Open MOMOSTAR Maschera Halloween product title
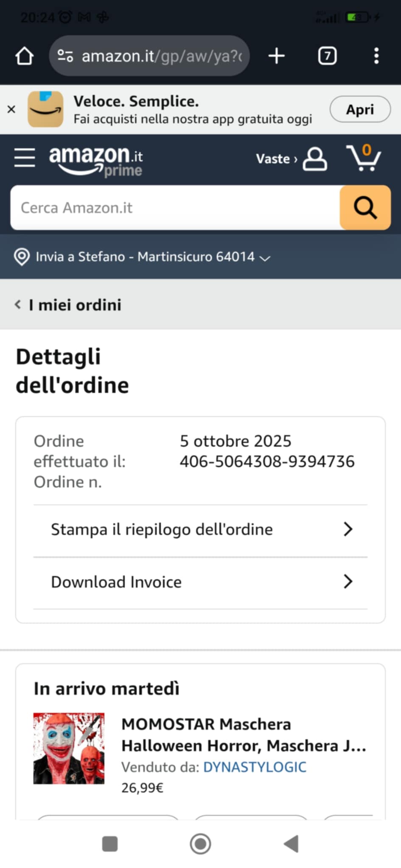This screenshot has width=401, height=868. click(x=244, y=735)
